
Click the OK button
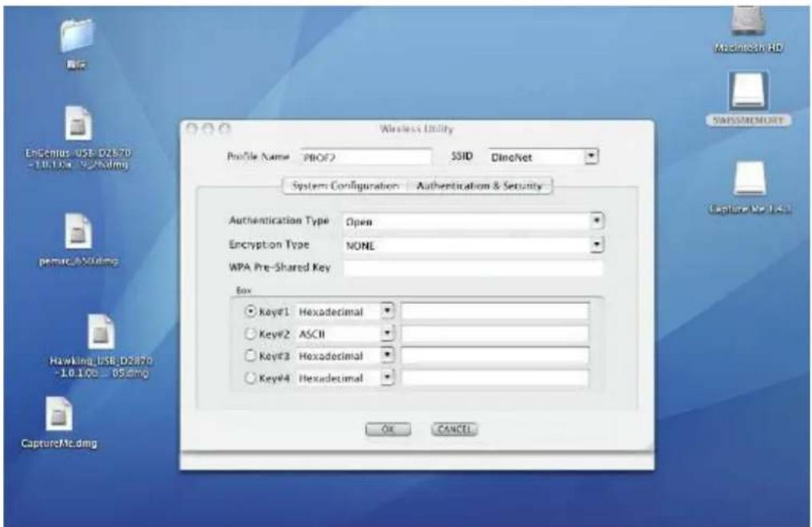(x=388, y=429)
